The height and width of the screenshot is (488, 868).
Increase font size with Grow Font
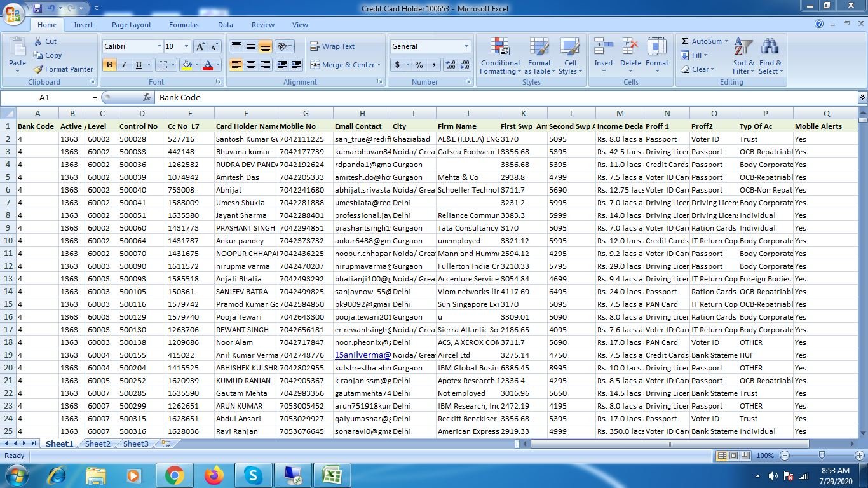200,46
